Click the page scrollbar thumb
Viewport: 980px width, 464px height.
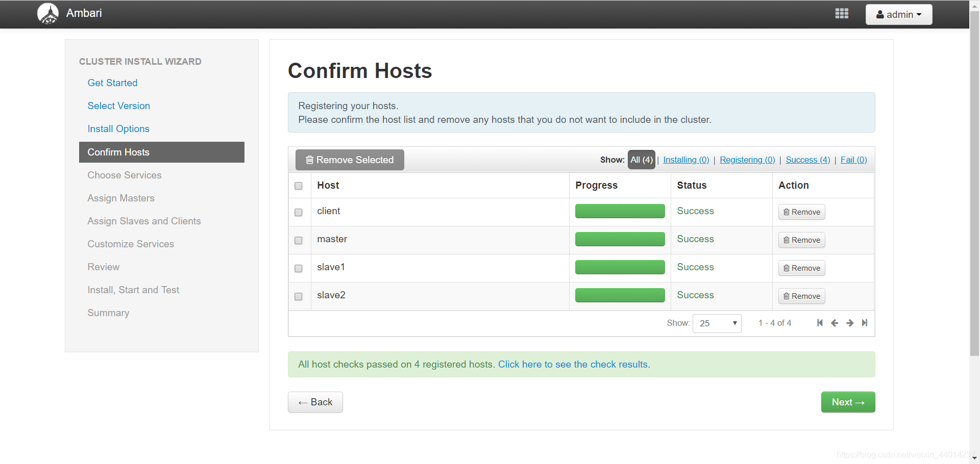(x=974, y=184)
